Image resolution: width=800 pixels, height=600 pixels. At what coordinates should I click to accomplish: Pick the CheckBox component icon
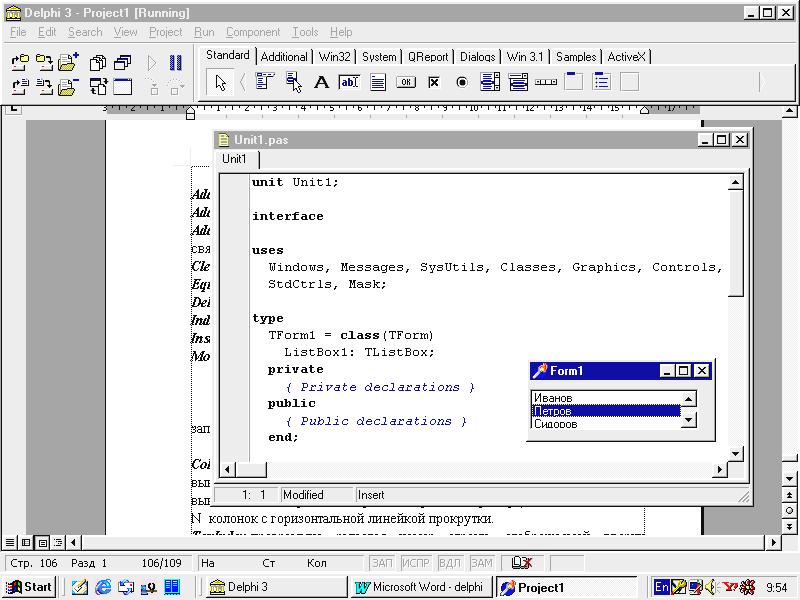434,82
